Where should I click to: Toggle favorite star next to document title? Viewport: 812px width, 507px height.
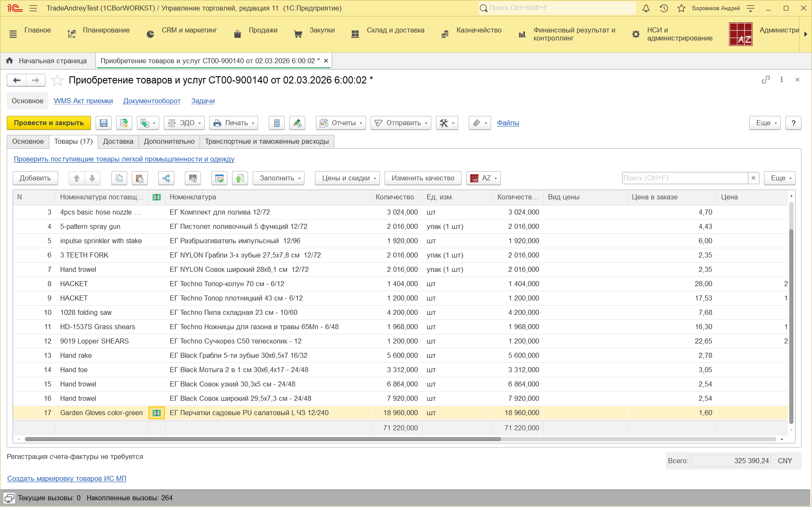(x=57, y=80)
